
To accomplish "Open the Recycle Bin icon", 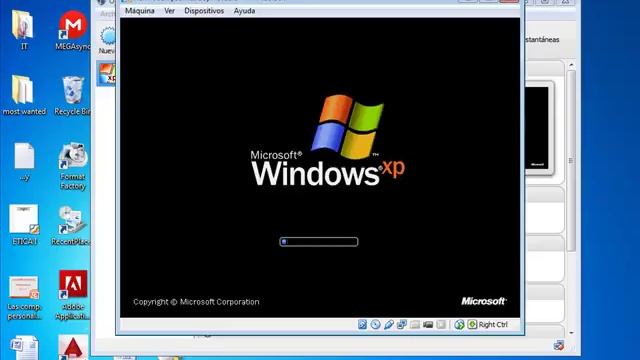I will click(73, 95).
